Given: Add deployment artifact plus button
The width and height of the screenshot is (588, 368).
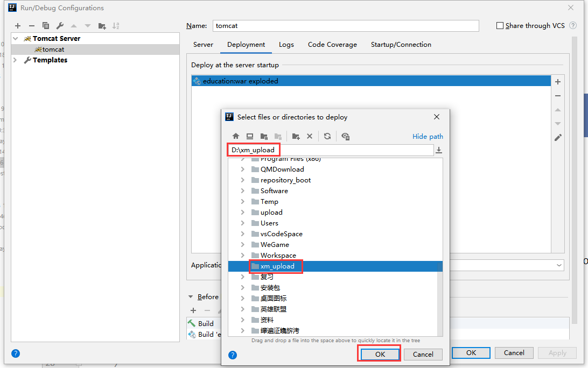Looking at the screenshot, I should pyautogui.click(x=558, y=82).
